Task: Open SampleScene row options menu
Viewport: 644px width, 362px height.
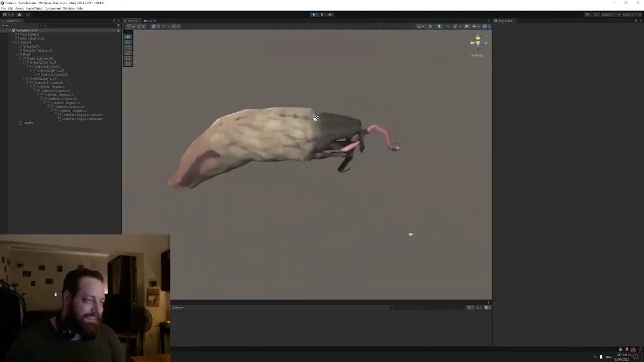Action: (118, 30)
